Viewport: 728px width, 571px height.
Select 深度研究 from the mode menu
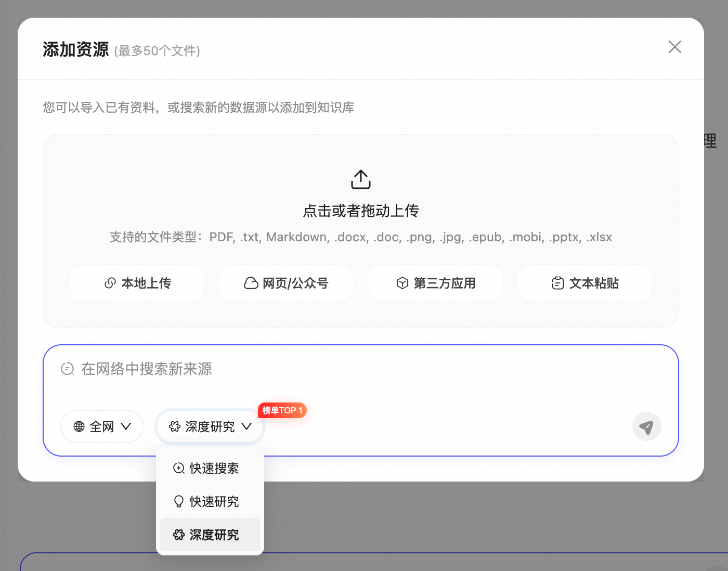pos(210,535)
